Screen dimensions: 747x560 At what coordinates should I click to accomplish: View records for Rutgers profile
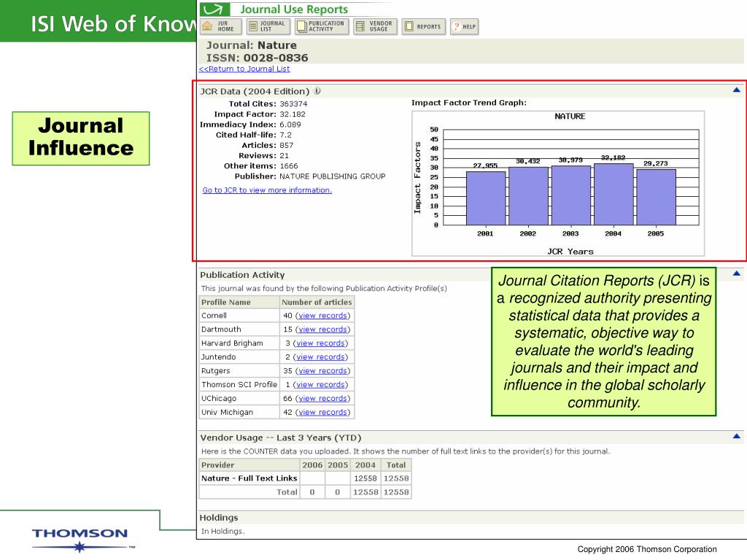(322, 370)
